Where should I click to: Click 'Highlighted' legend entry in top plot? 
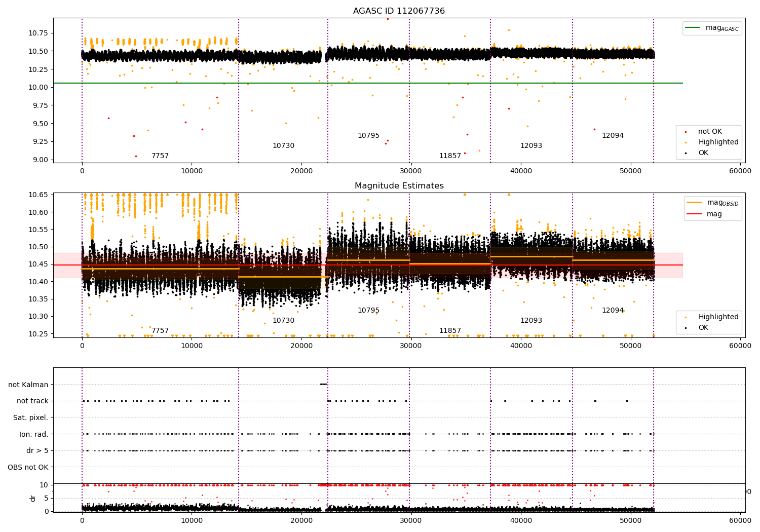(718, 142)
